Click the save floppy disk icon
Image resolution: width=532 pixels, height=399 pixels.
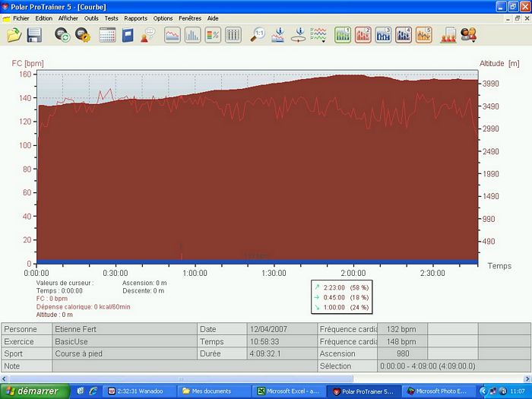click(x=34, y=35)
